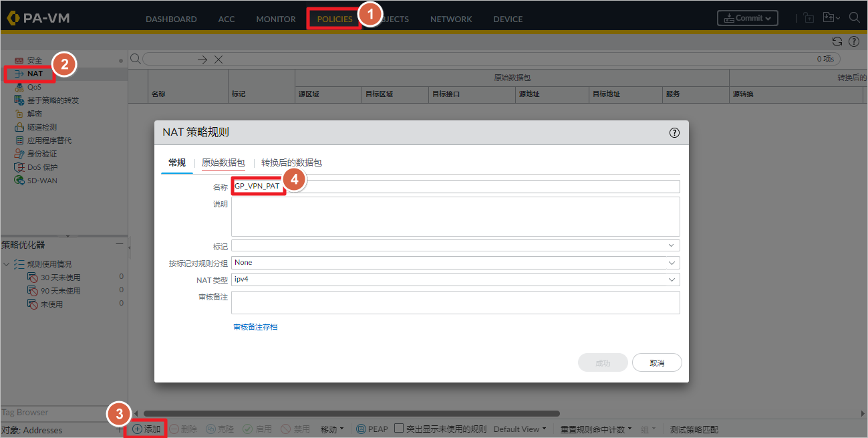The width and height of the screenshot is (868, 438).
Task: Click Test Policy Match (测试策略匹配)
Action: 694,429
